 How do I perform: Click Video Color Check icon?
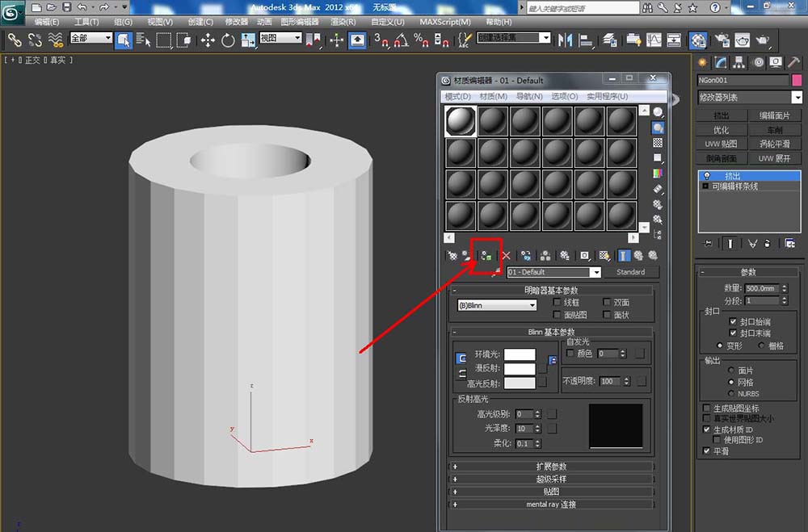tap(658, 174)
